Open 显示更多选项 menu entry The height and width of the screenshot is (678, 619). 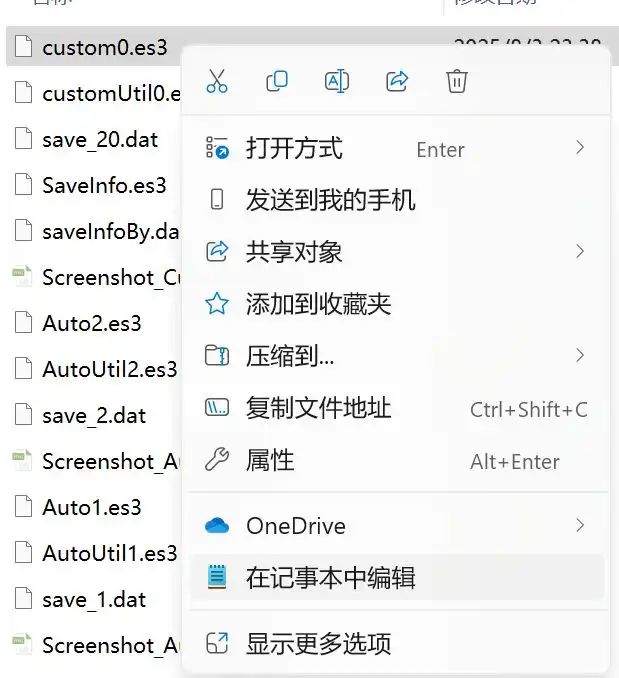318,643
